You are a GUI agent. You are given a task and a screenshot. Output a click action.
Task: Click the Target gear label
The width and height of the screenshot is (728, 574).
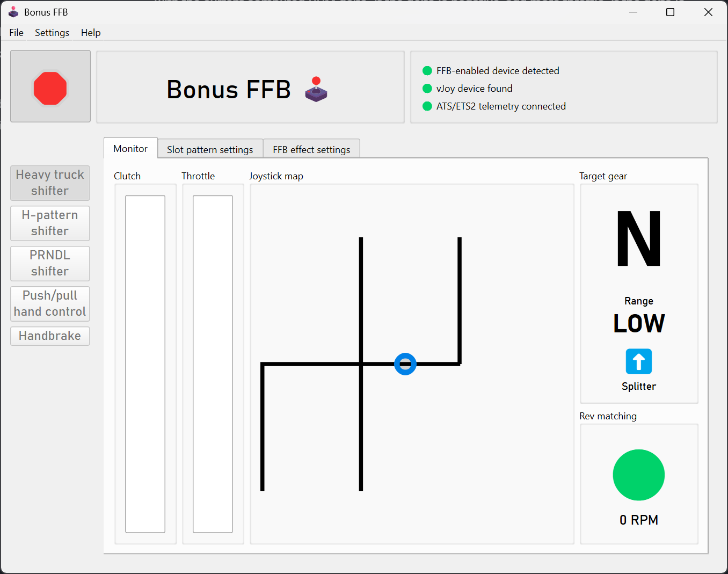point(603,176)
